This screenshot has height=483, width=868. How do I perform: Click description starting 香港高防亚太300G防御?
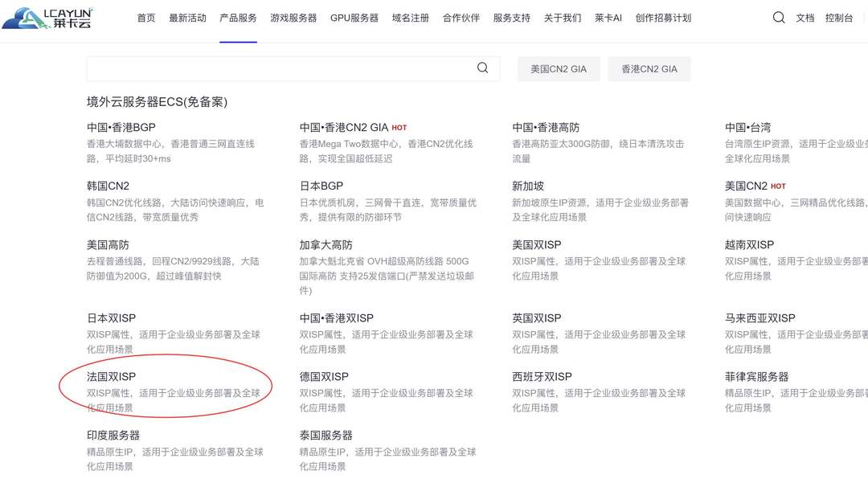tap(598, 151)
